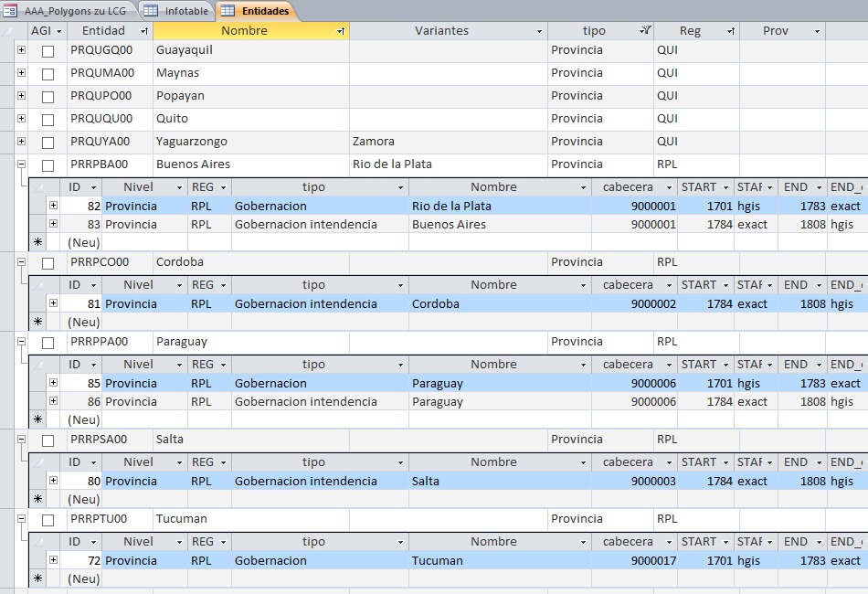Expand the Quito row plus icon
Screen dimensions: 868x594
pyautogui.click(x=21, y=119)
